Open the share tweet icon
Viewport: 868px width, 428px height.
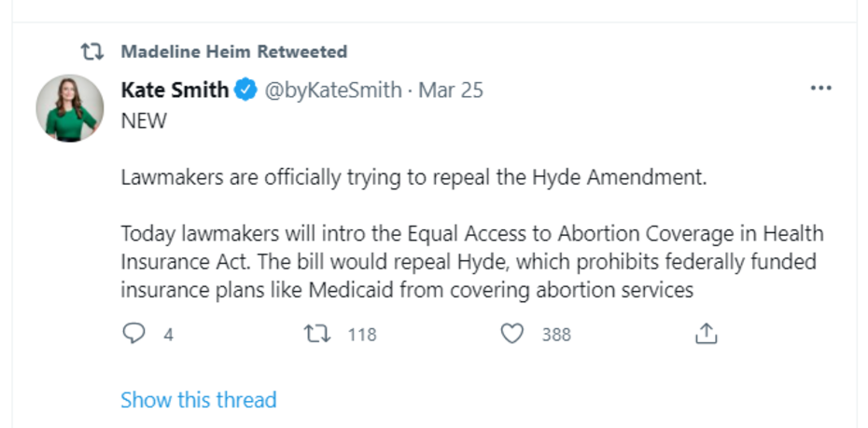tap(707, 333)
